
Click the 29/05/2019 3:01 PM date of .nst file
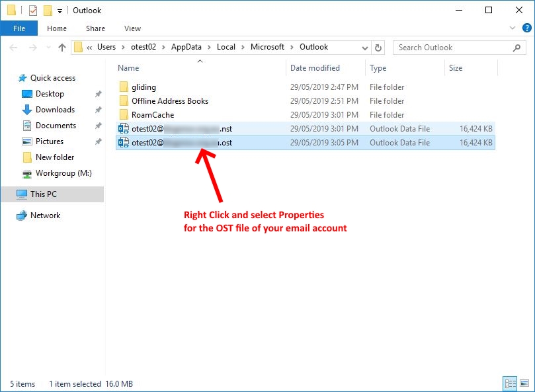(x=324, y=129)
